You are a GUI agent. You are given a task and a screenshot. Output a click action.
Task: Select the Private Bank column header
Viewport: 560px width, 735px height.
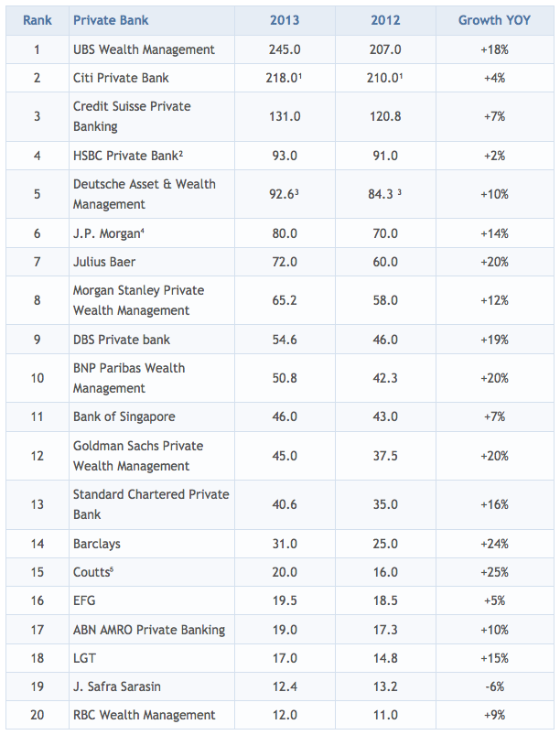tap(111, 20)
